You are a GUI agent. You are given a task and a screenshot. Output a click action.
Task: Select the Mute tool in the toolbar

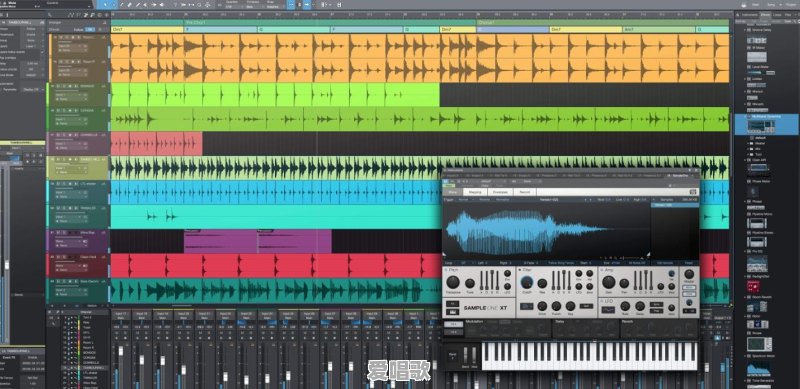coord(145,5)
